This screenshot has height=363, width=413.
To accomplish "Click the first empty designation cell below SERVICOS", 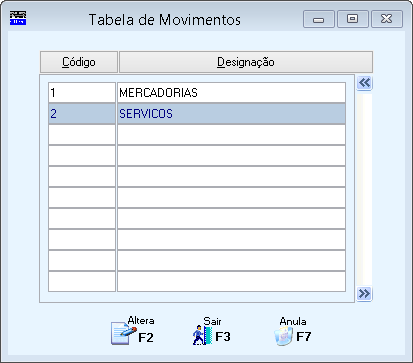I will [231, 135].
